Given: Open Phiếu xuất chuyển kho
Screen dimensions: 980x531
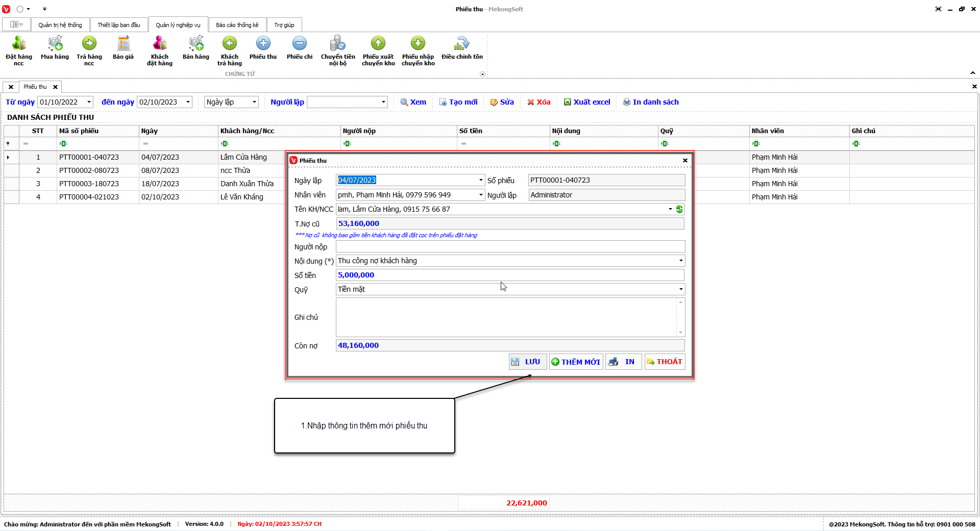Looking at the screenshot, I should pos(378,50).
